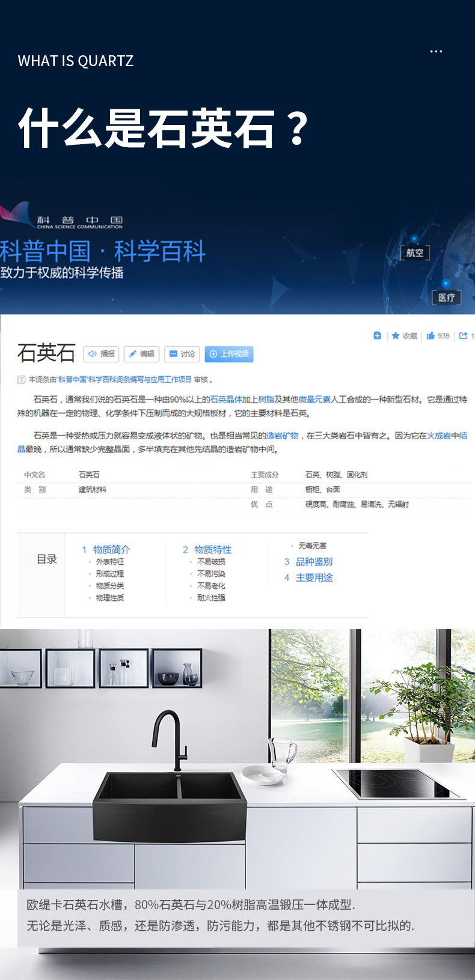Viewport: 475px width, 980px height.
Task: Click the 石英、树脂、固化剂 value
Action: [336, 475]
